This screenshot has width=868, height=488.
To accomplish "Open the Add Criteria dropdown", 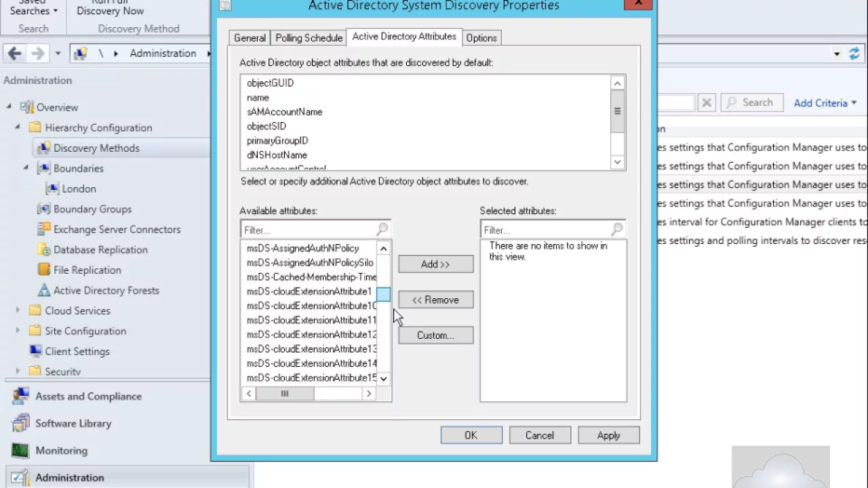I will tap(825, 103).
